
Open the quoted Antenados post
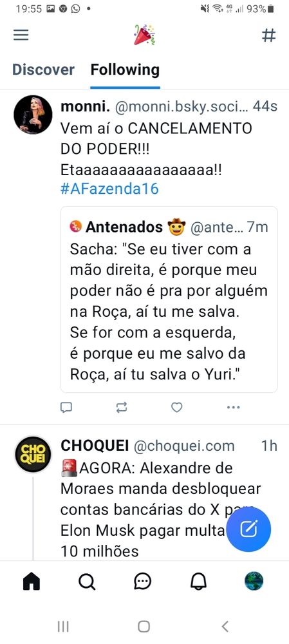tap(169, 299)
